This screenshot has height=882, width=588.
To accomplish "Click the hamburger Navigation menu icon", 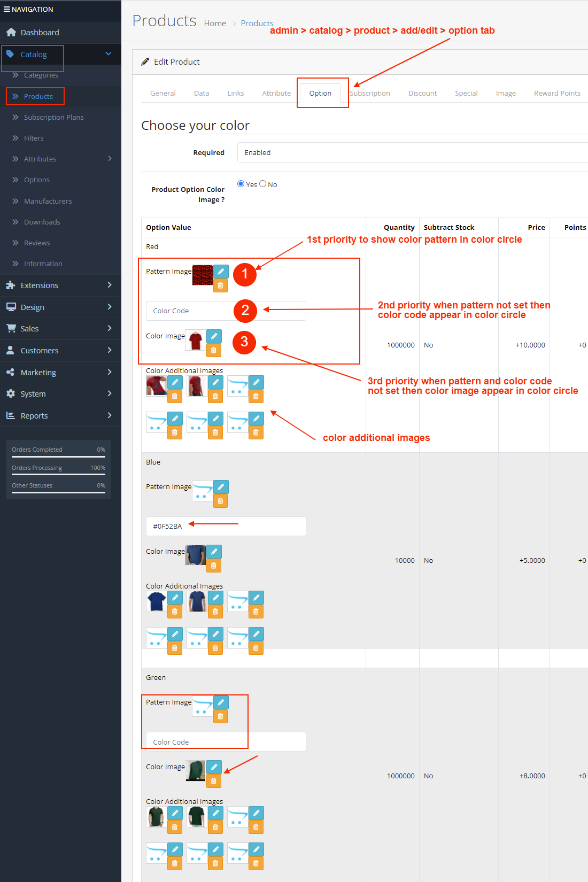I will coord(6,9).
